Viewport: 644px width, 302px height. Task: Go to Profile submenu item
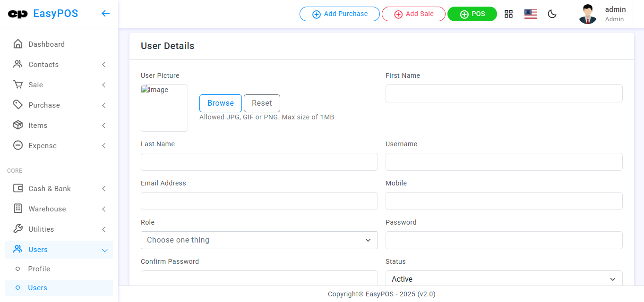point(39,269)
